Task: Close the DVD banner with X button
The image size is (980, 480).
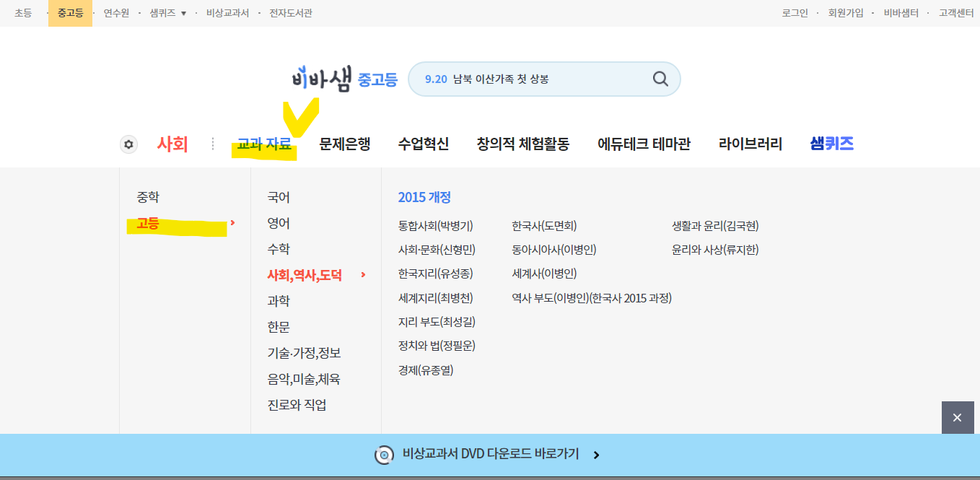Action: [x=957, y=417]
